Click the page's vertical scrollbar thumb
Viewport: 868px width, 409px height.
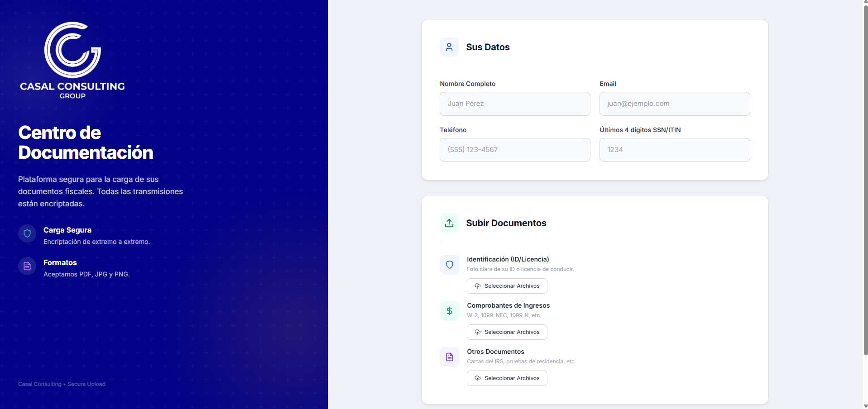865,181
